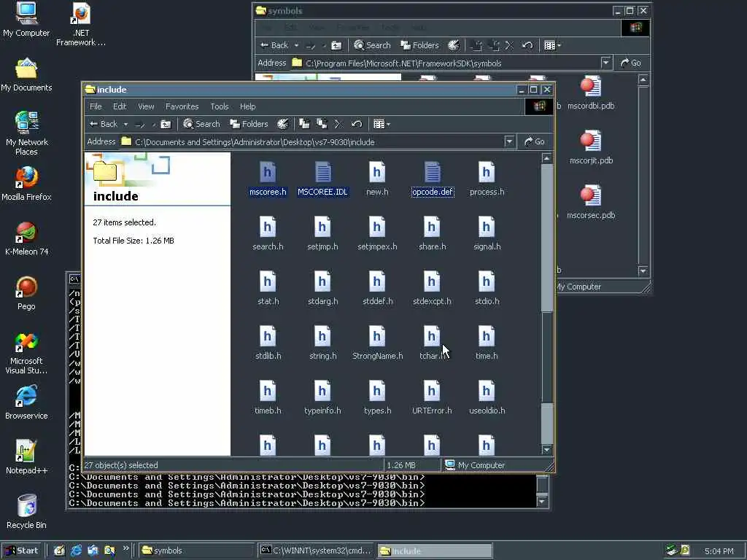Viewport: 747px width, 560px height.
Task: Open the File menu in include window
Action: [96, 106]
